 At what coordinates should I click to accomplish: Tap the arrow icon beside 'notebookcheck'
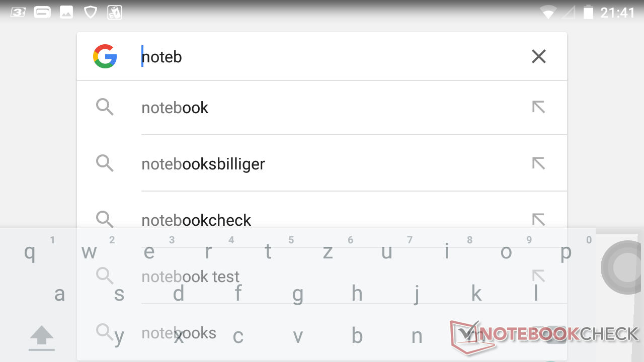(x=538, y=219)
